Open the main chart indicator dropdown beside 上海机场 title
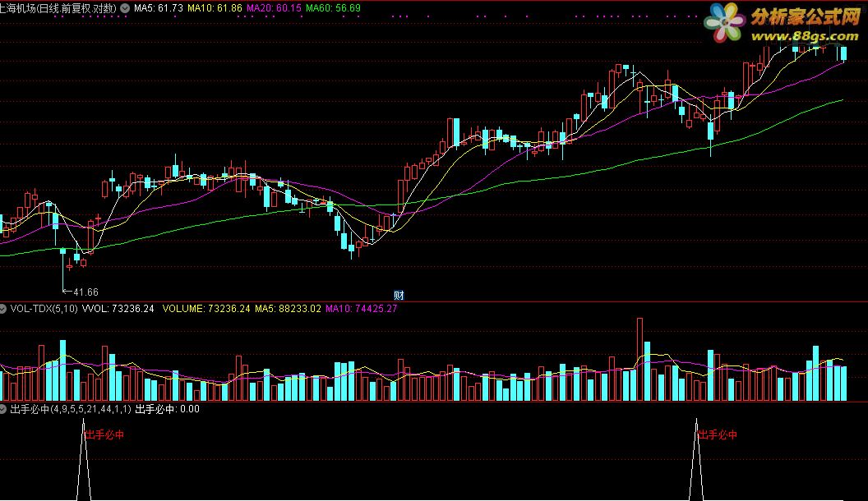Screen dimensions: 868x501 [125, 8]
